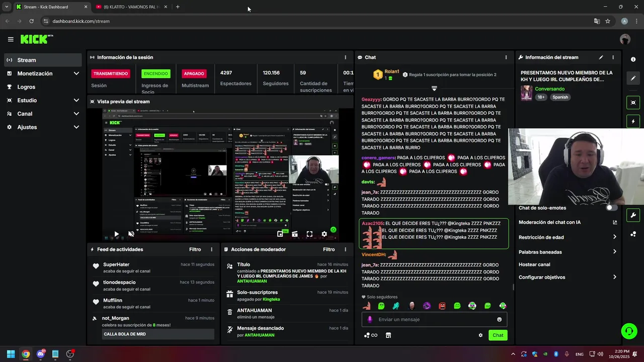
Task: Open Información del stream three-dot menu
Action: (613, 57)
